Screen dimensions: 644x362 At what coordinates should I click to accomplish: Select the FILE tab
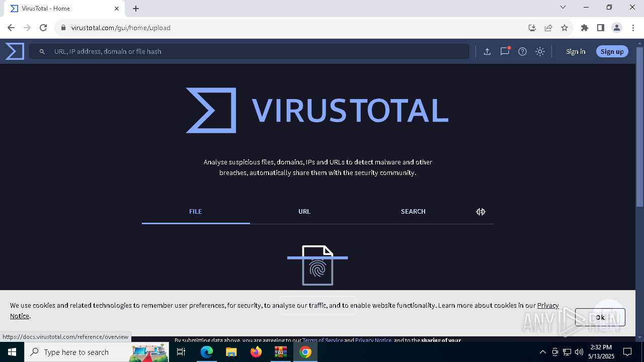click(196, 212)
